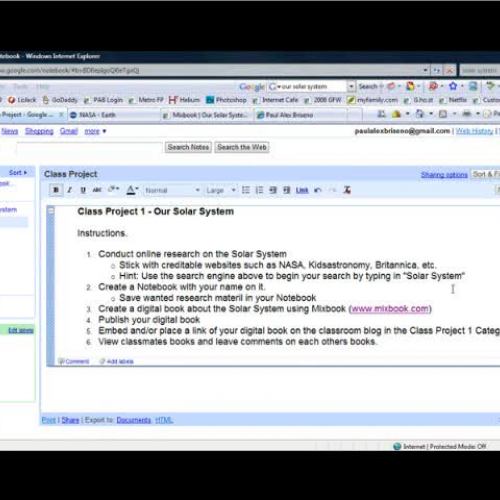Redo the last undone edit
500x500 pixels.
(333, 190)
